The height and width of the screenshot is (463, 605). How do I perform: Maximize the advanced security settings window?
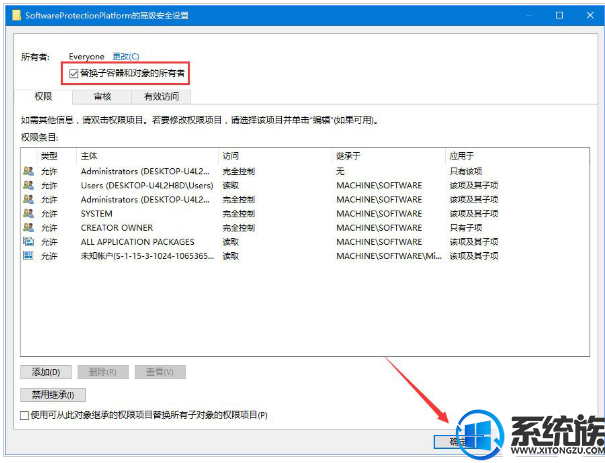click(559, 15)
